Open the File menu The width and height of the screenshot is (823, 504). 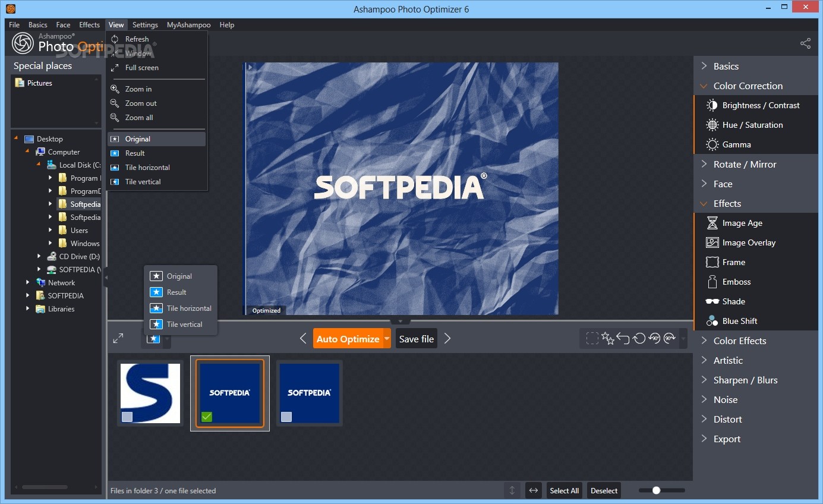[x=14, y=25]
